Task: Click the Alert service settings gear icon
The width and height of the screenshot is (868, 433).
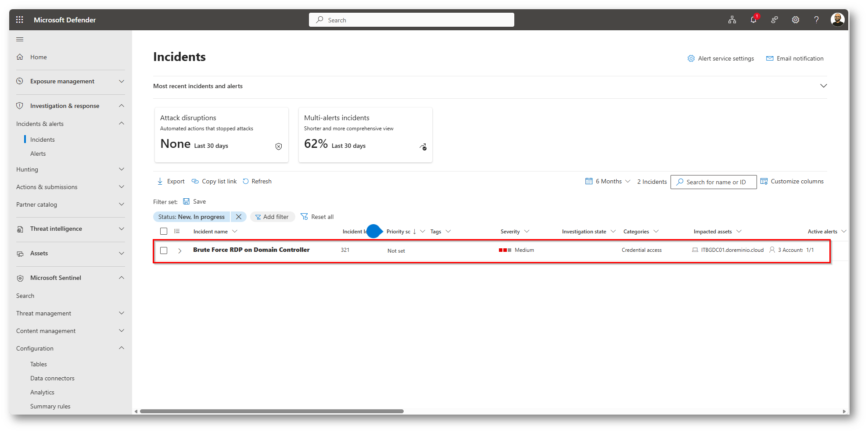Action: [x=691, y=58]
